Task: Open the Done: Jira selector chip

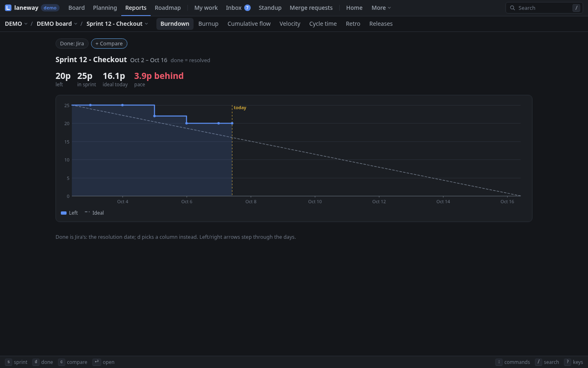Action: click(72, 43)
